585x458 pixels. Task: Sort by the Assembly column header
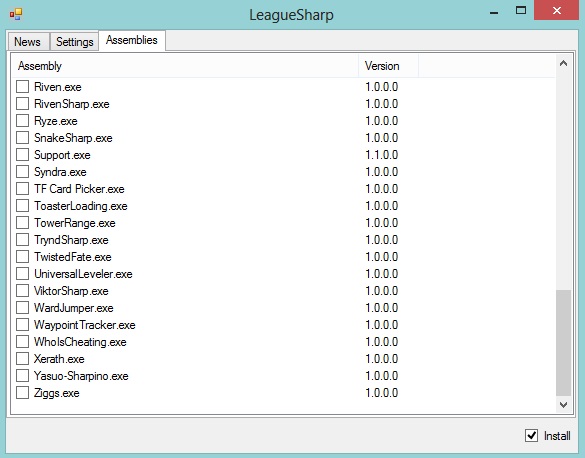(185, 66)
